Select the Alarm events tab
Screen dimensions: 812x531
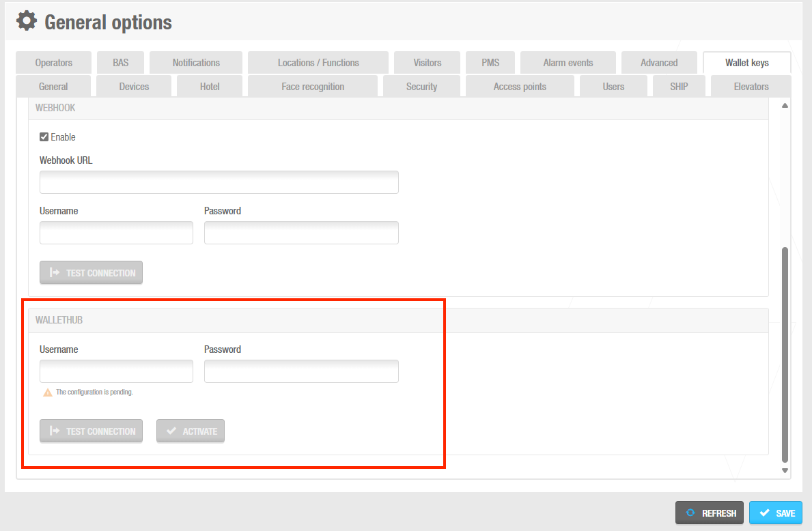coord(568,61)
